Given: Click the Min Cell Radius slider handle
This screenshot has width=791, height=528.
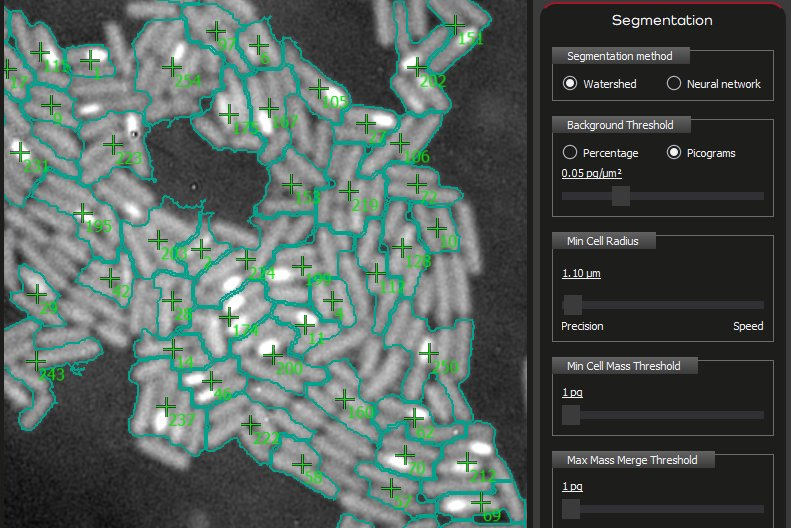Looking at the screenshot, I should tap(573, 304).
